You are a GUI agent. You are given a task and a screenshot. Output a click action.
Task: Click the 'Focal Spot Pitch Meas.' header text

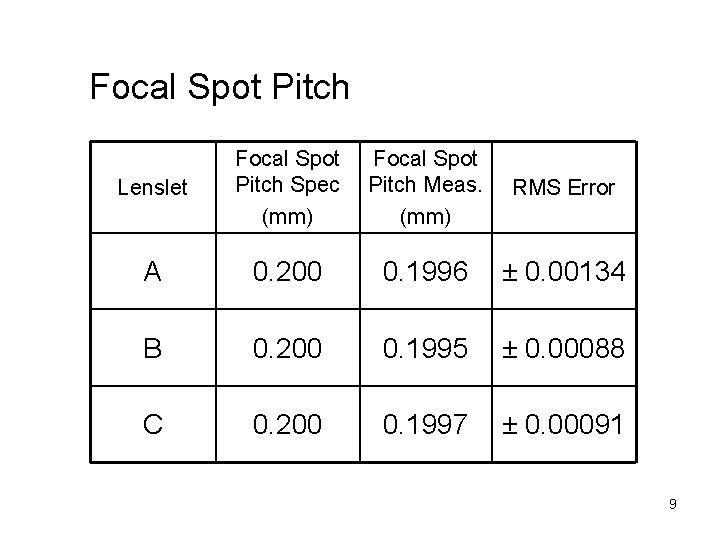click(x=425, y=172)
